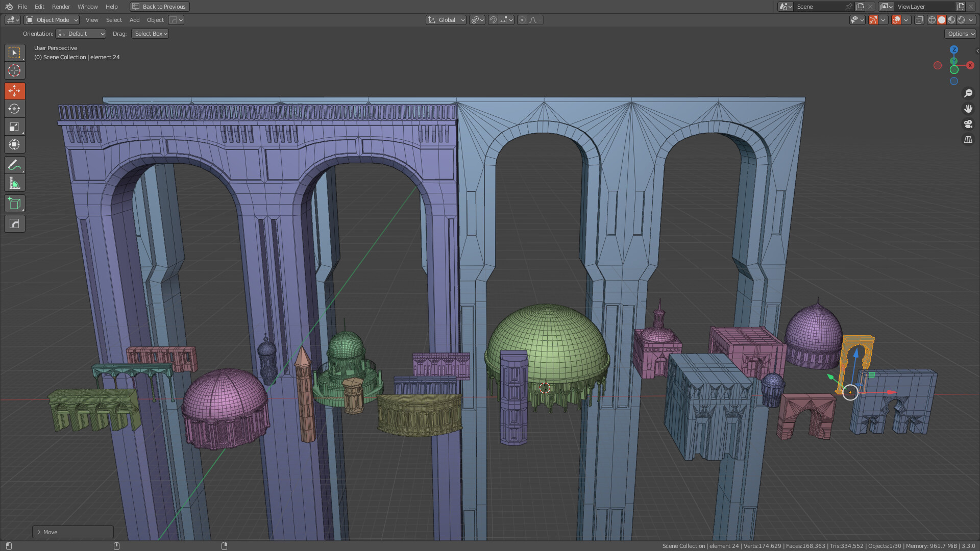Pick the Annotate pencil tool
This screenshot has width=980, height=551.
(14, 165)
